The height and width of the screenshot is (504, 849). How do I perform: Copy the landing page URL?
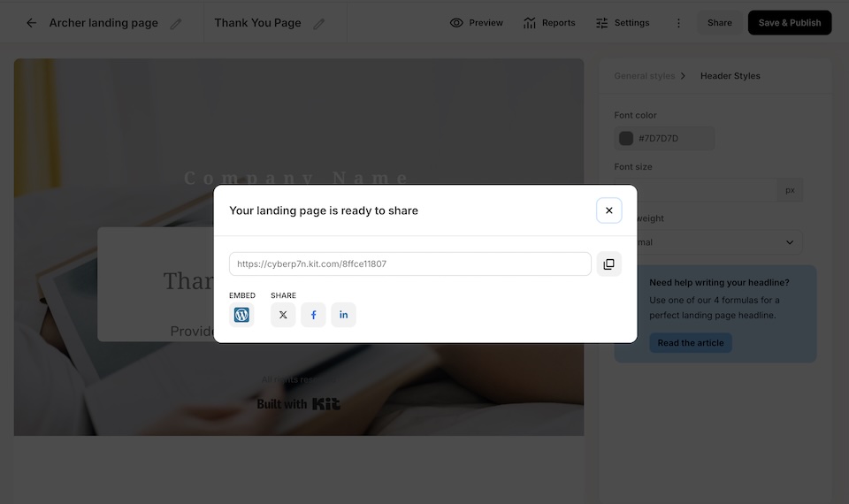[x=608, y=263]
